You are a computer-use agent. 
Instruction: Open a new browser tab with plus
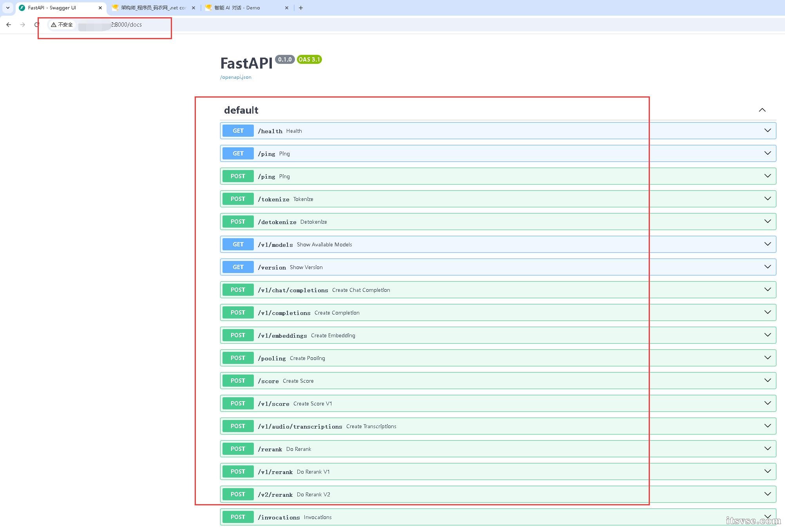[x=301, y=8]
